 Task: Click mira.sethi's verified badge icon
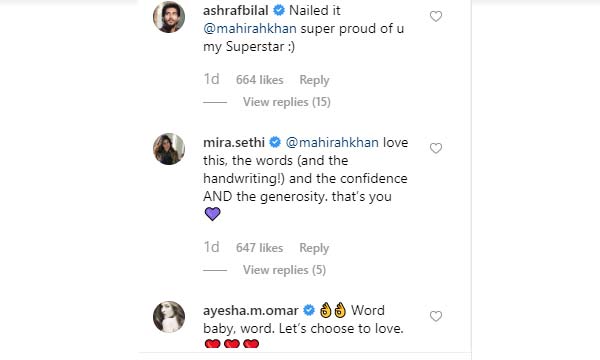click(275, 142)
